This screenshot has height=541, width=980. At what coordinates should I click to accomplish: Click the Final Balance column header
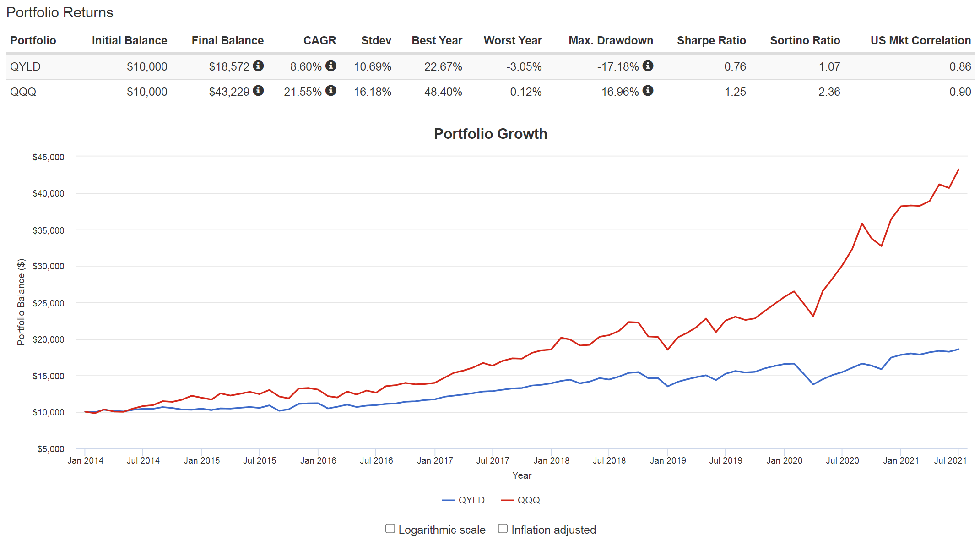(x=227, y=40)
